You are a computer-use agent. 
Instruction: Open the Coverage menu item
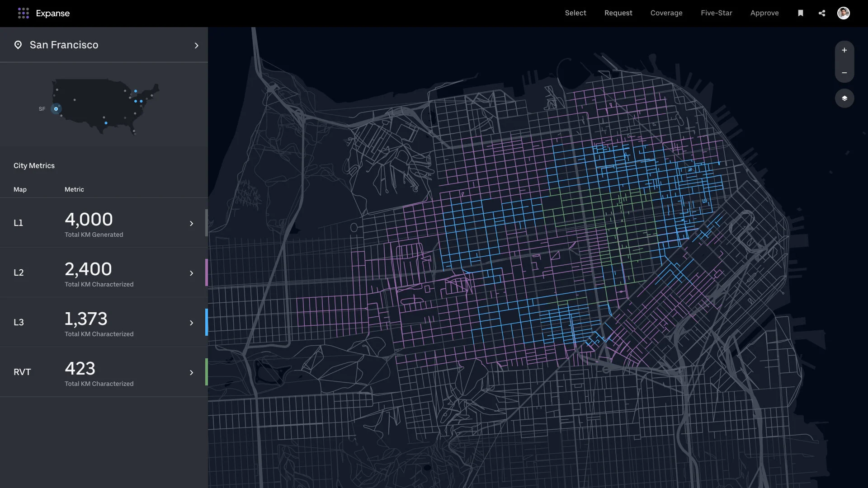pyautogui.click(x=666, y=13)
